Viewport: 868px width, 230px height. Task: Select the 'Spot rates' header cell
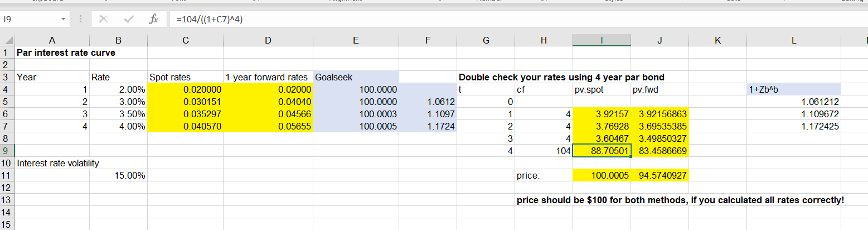point(185,77)
